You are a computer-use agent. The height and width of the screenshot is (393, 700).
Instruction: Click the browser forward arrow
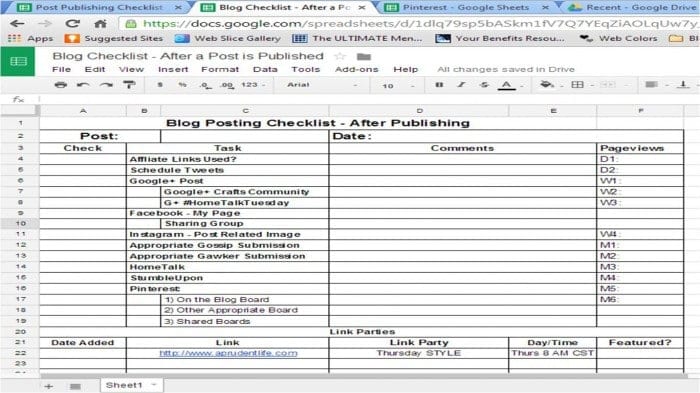(x=45, y=23)
